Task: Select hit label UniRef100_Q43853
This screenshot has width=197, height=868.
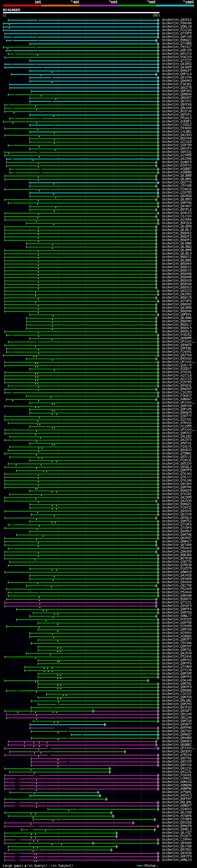Action: (x=177, y=64)
